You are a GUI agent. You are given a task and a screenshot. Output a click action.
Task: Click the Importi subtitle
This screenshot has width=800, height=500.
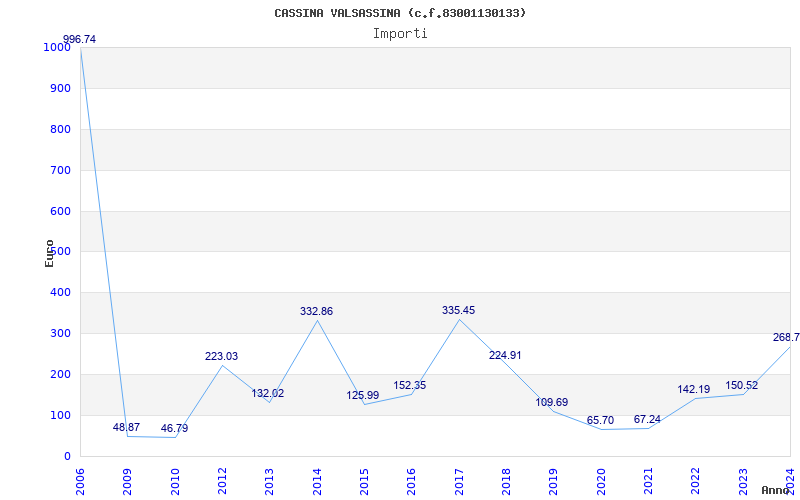(x=400, y=34)
